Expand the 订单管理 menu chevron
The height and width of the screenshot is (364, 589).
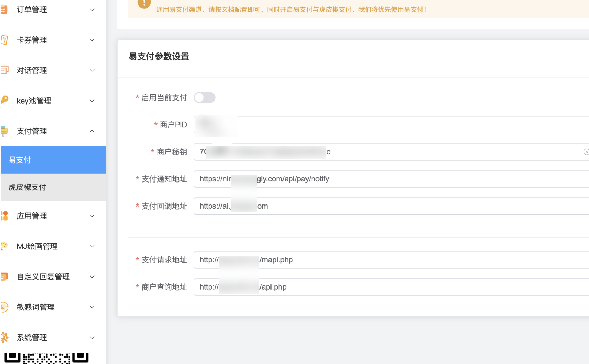point(92,10)
